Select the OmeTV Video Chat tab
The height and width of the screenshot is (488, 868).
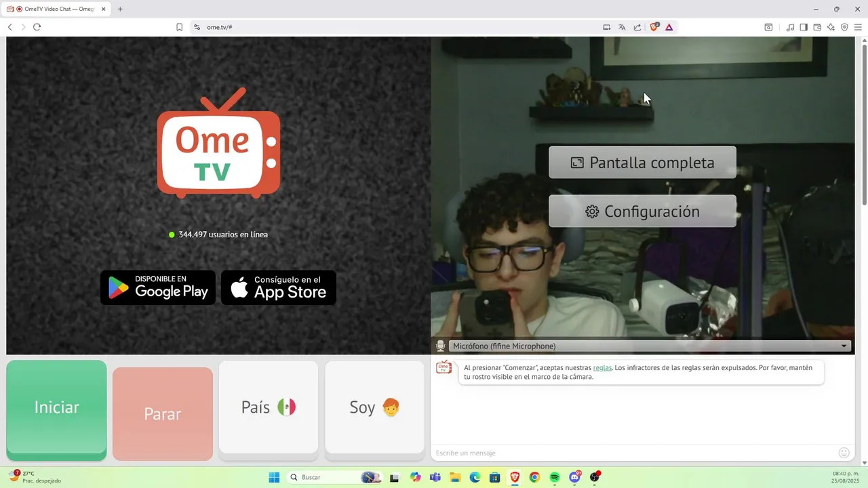coord(54,9)
